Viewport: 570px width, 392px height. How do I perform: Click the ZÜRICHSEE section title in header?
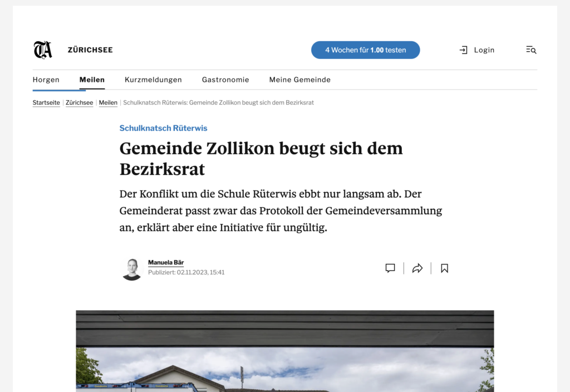coord(90,50)
